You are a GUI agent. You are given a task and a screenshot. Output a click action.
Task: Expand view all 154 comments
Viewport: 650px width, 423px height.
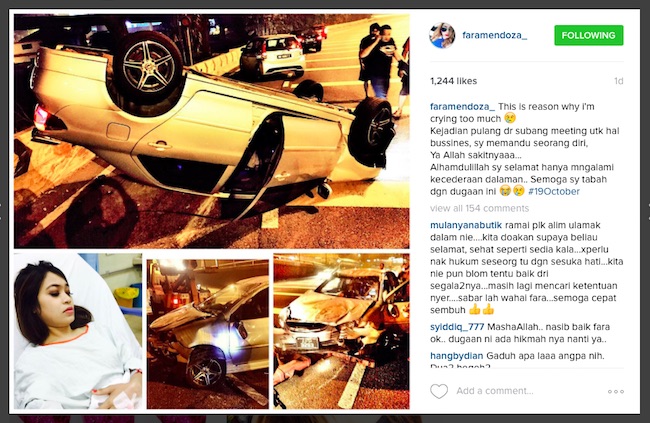(x=480, y=208)
